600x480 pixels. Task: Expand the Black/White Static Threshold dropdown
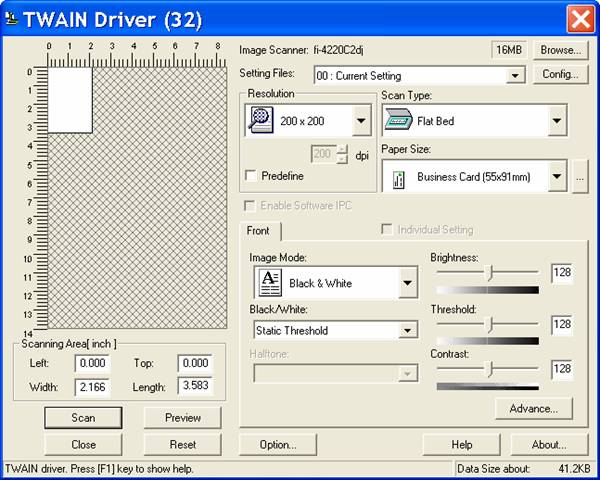[x=407, y=331]
